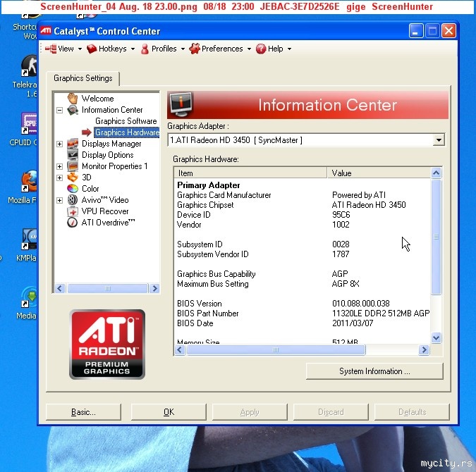Minimize the Catalyst Control Center window

[x=415, y=30]
